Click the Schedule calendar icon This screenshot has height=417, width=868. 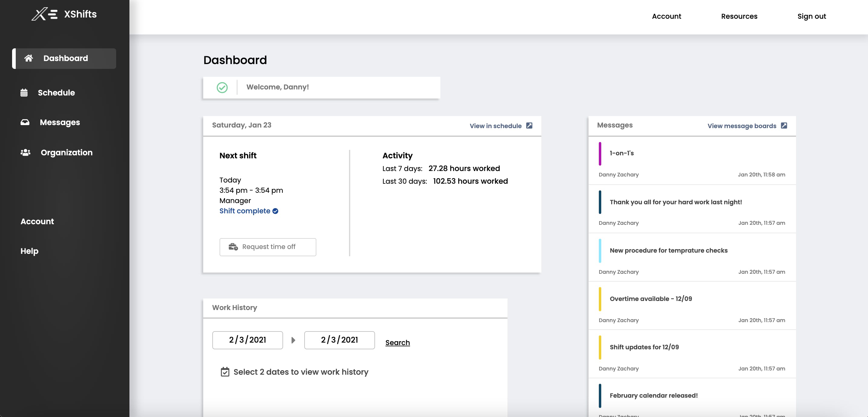[x=24, y=92]
